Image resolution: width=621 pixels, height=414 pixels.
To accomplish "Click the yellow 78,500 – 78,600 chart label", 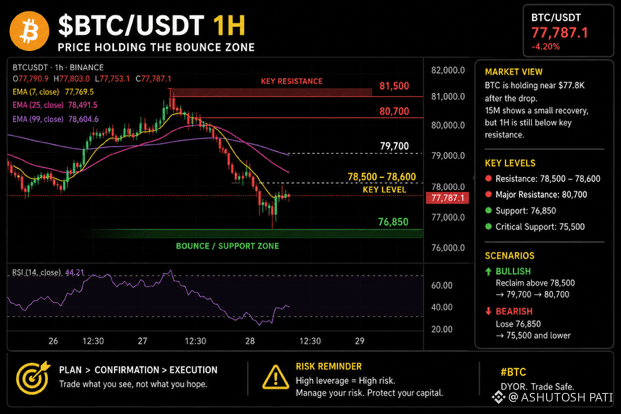I will [x=382, y=177].
